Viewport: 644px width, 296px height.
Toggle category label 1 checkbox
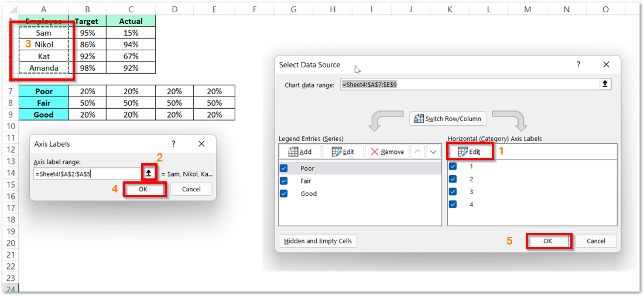pos(453,167)
